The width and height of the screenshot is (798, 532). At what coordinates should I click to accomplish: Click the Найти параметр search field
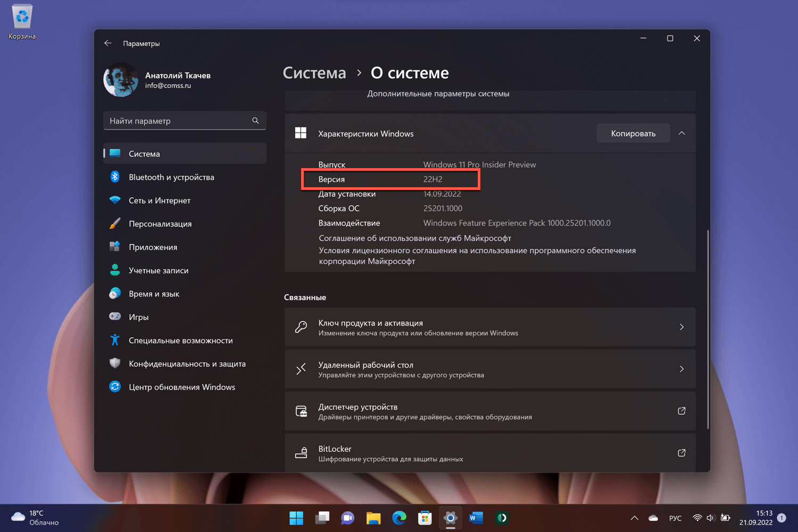178,121
